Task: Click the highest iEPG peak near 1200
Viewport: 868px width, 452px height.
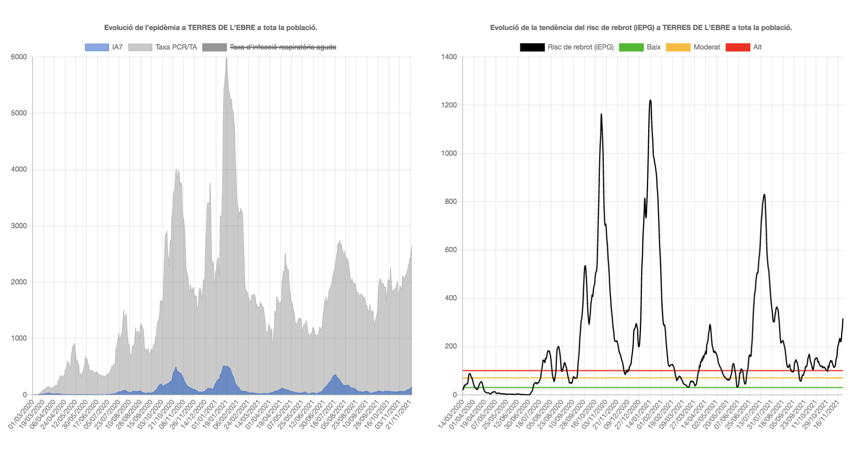Action: (650, 101)
